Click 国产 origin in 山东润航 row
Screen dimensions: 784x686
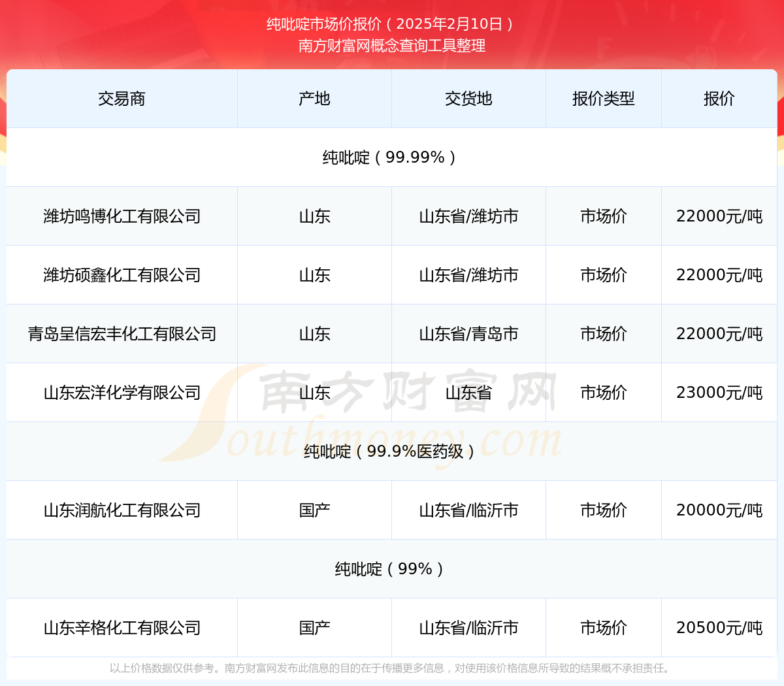click(x=314, y=510)
